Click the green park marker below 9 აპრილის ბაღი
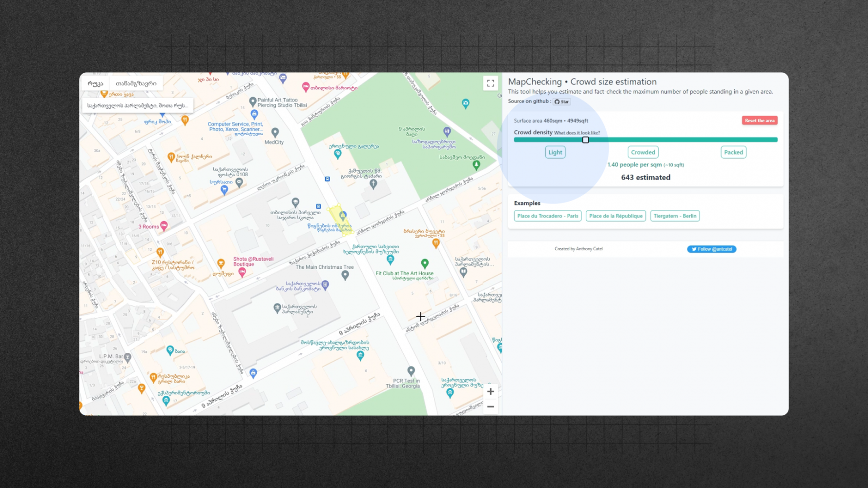The image size is (868, 488). [476, 165]
